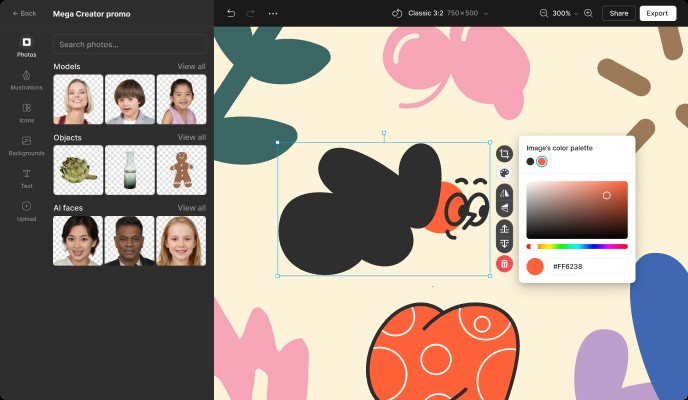
Task: Zoom out with the minus magnifier
Action: tap(544, 13)
